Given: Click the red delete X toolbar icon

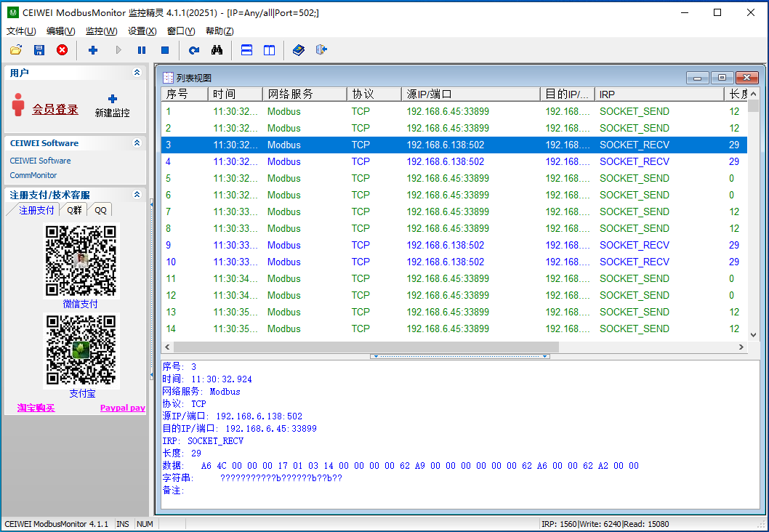Looking at the screenshot, I should pyautogui.click(x=63, y=50).
